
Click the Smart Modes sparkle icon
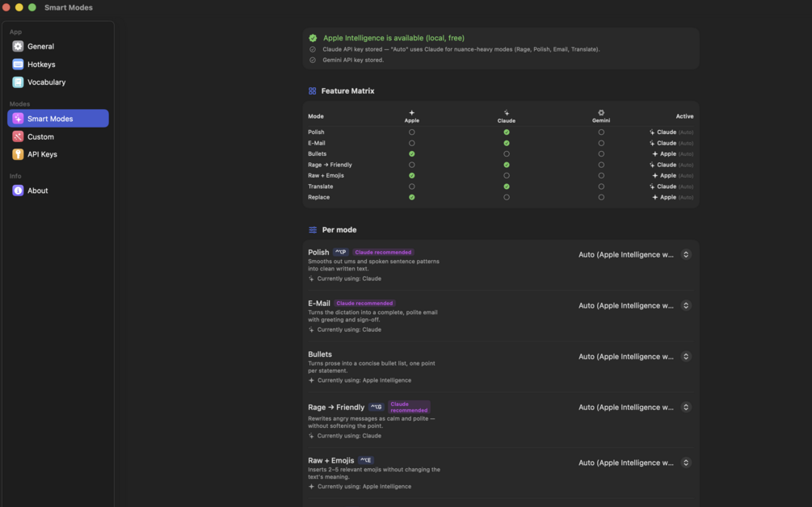(18, 119)
